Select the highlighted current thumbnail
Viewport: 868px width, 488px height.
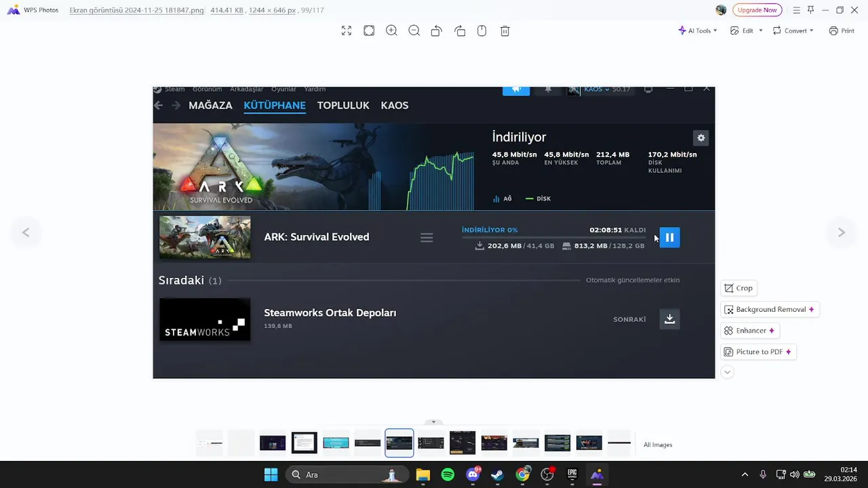pyautogui.click(x=399, y=443)
